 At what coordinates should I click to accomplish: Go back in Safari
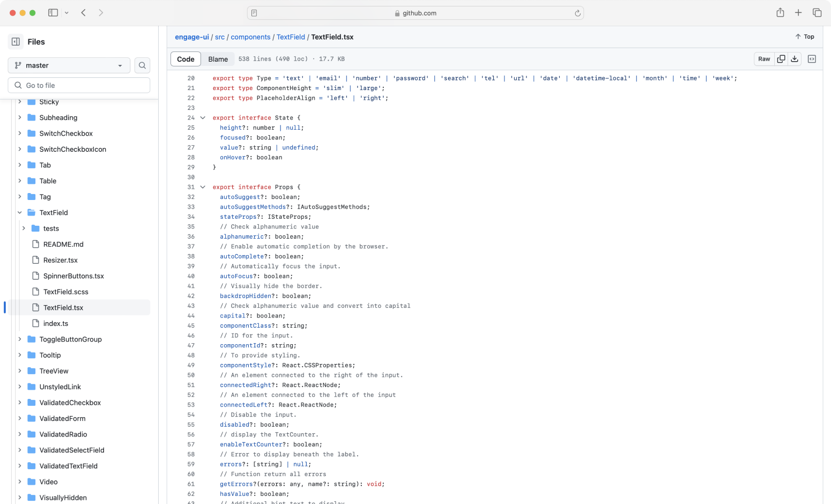coord(84,13)
